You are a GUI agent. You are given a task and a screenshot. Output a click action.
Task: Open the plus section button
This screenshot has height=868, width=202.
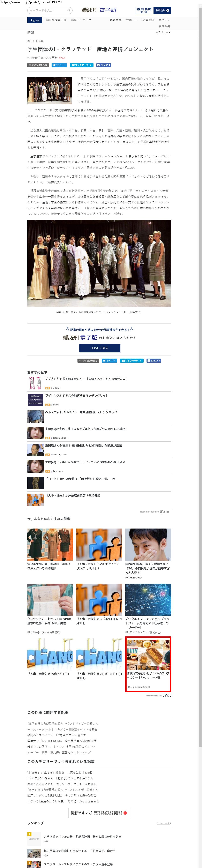click(35, 20)
